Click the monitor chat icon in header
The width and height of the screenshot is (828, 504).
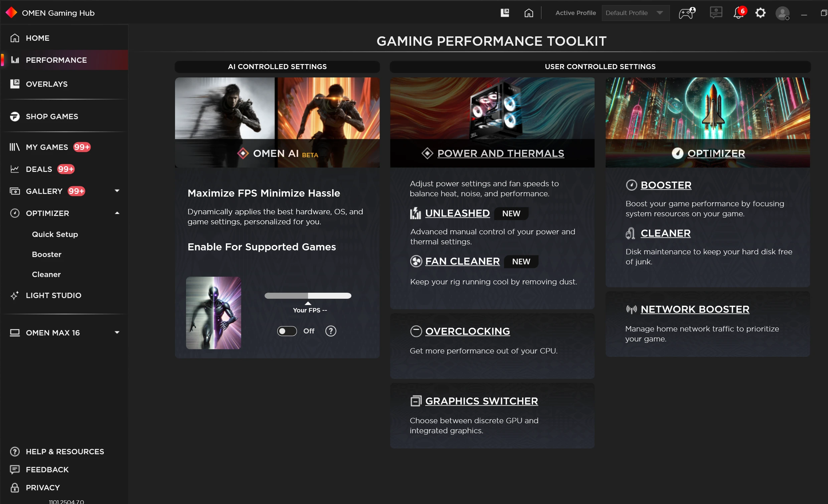coord(716,13)
